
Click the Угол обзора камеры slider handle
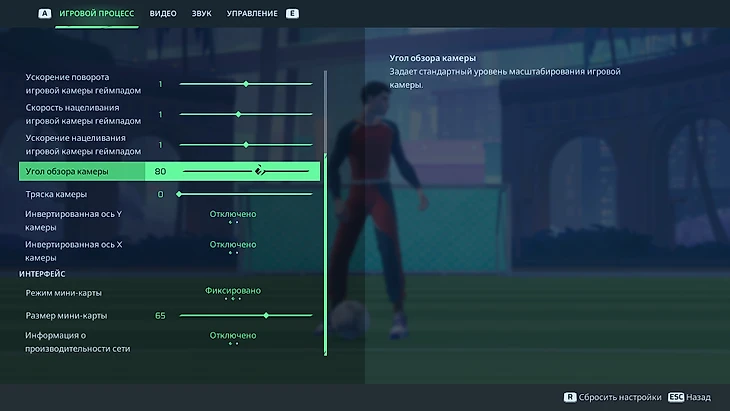[x=259, y=171]
